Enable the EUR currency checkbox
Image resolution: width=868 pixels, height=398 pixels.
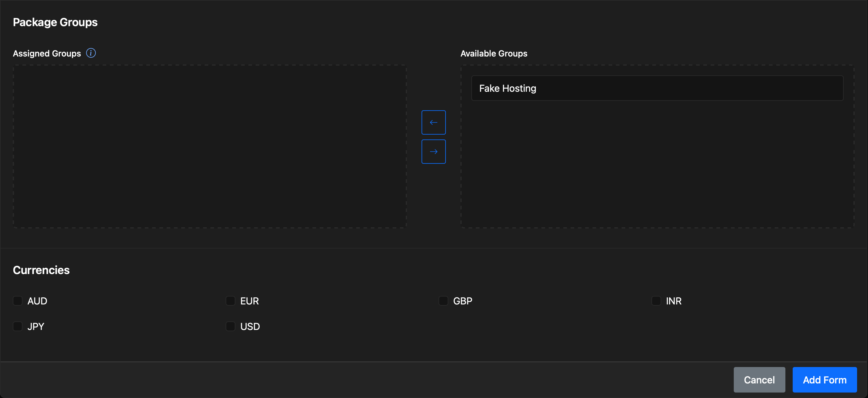point(231,300)
